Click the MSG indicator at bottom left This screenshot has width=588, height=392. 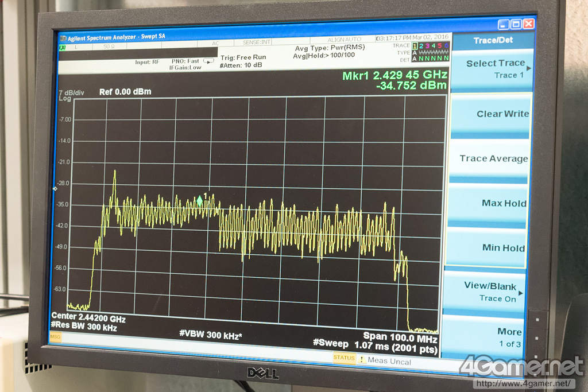[55, 337]
